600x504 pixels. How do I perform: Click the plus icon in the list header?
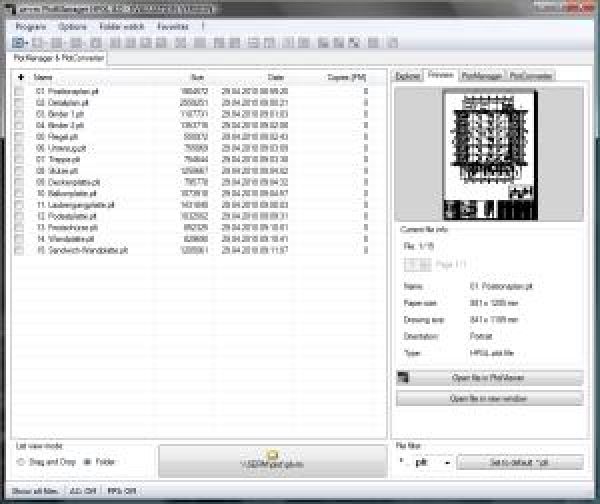[21, 77]
